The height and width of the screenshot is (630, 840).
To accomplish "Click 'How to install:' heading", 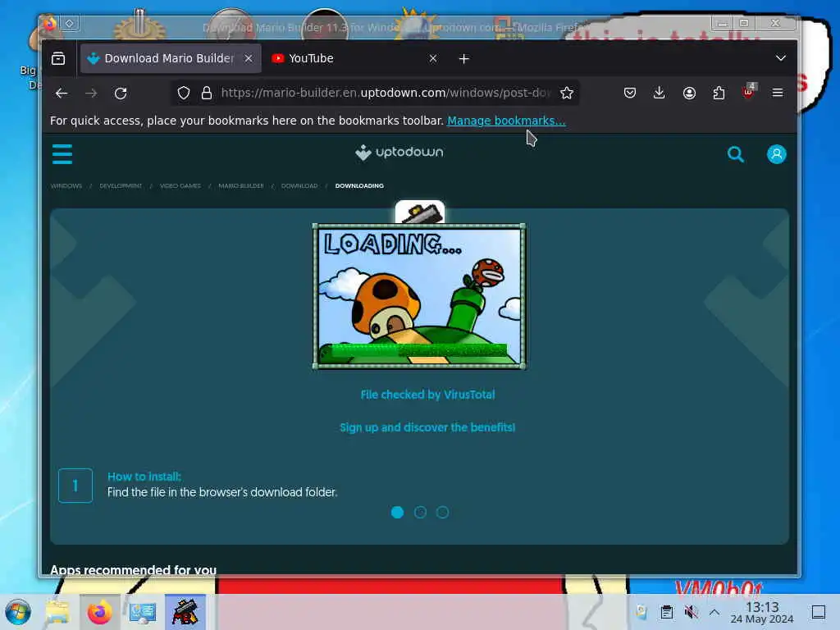I will click(144, 477).
